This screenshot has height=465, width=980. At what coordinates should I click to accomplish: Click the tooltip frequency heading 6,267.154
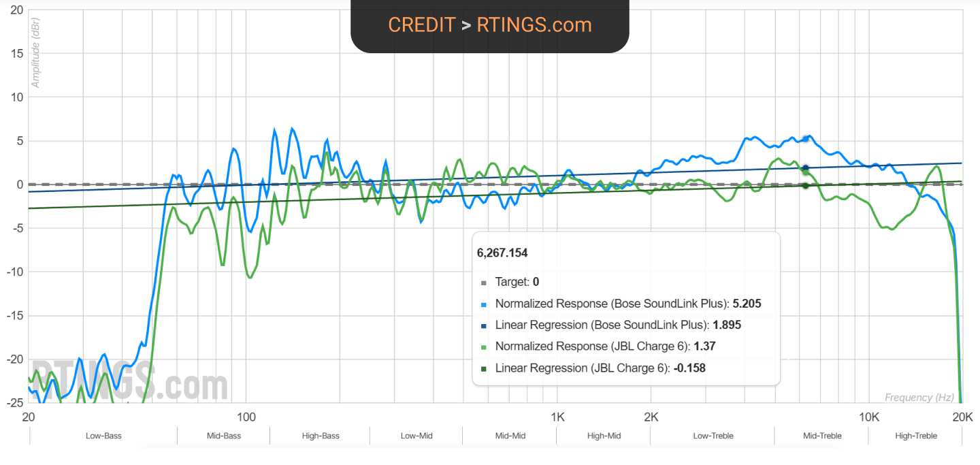(x=502, y=253)
